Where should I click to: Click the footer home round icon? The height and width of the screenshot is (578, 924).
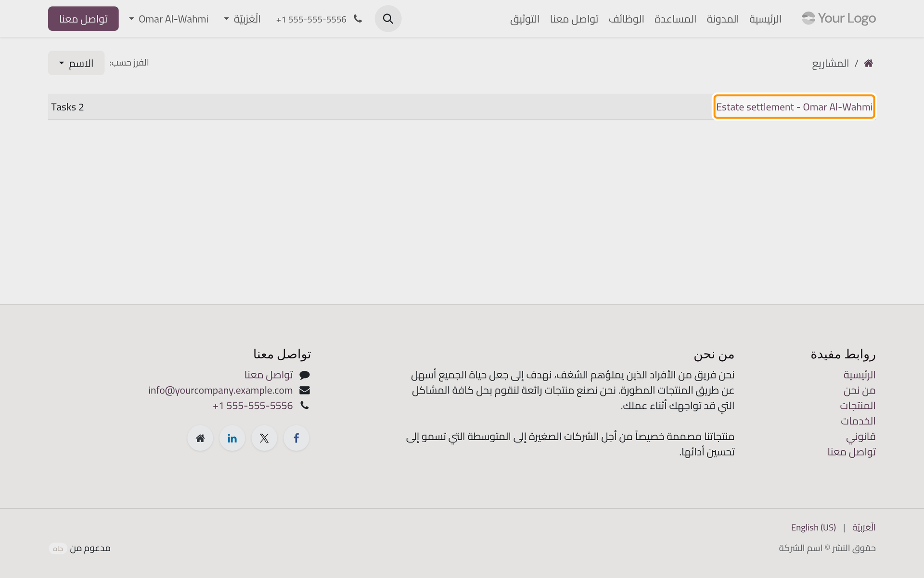point(200,438)
